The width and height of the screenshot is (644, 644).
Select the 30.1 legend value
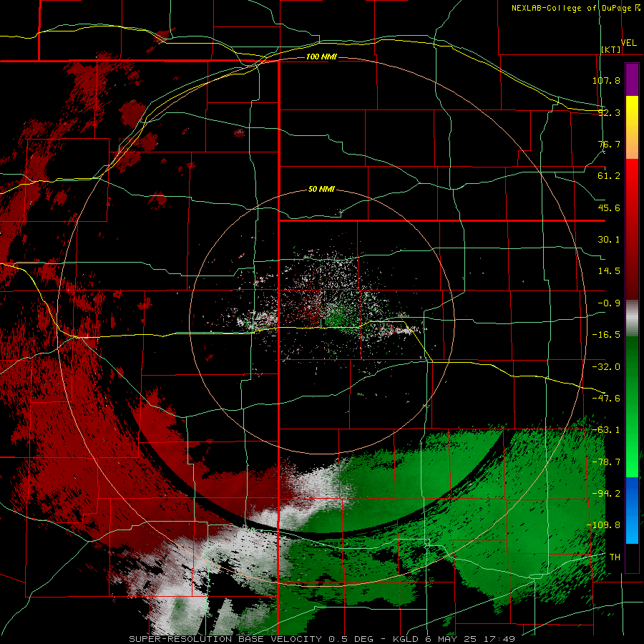(x=609, y=240)
